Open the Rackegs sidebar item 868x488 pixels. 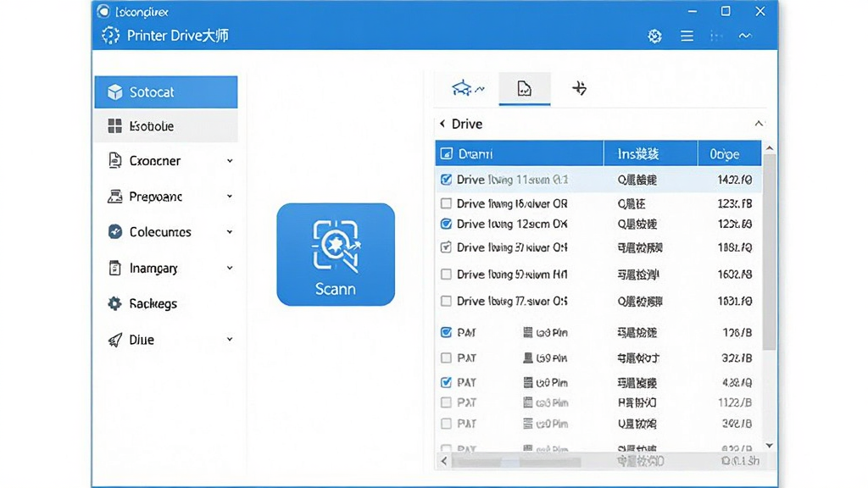click(x=166, y=303)
